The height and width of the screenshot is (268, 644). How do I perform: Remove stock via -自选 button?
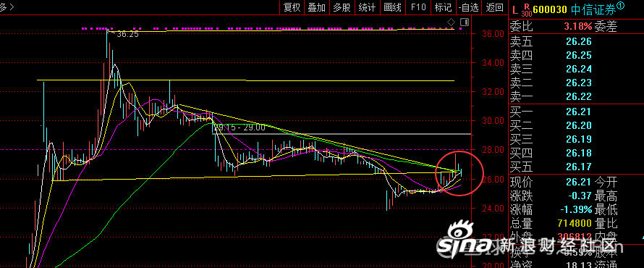[x=469, y=7]
